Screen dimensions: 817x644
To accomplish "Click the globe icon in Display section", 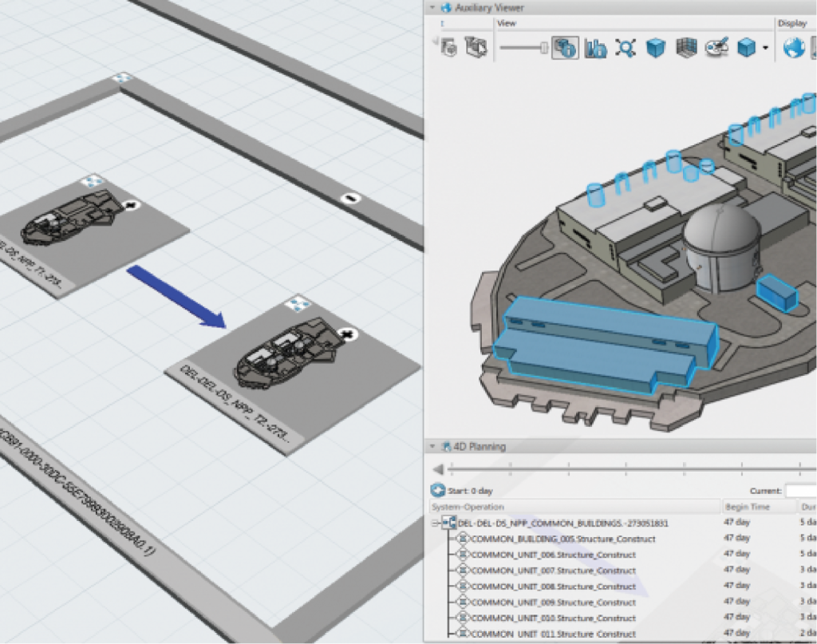I will pos(793,48).
